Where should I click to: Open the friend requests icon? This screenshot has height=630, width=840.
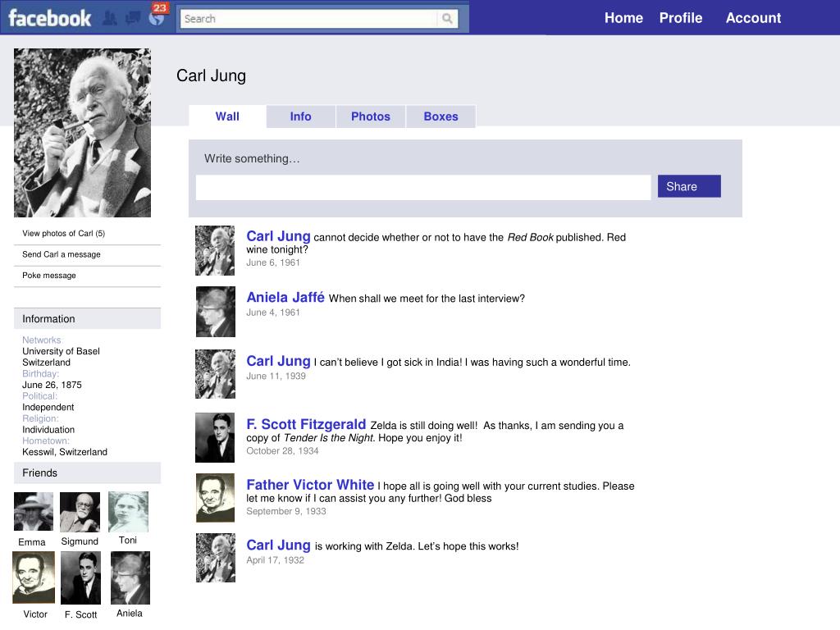110,20
